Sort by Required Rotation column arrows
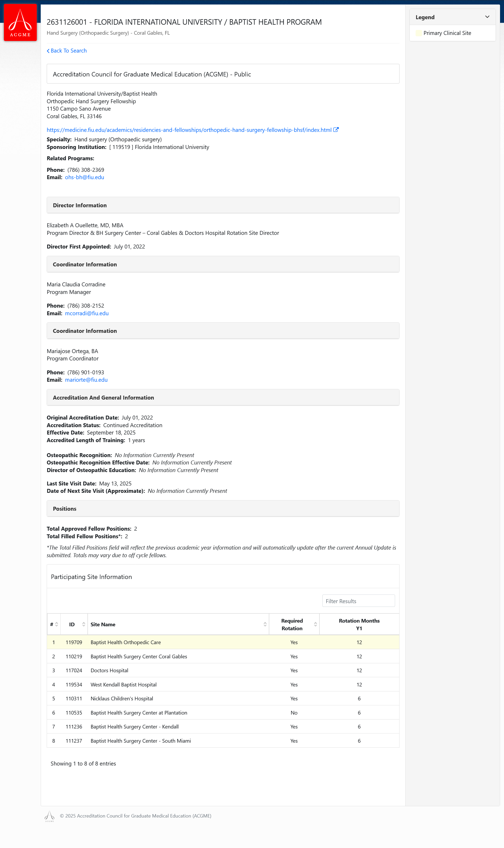Image resolution: width=504 pixels, height=848 pixels. 315,624
